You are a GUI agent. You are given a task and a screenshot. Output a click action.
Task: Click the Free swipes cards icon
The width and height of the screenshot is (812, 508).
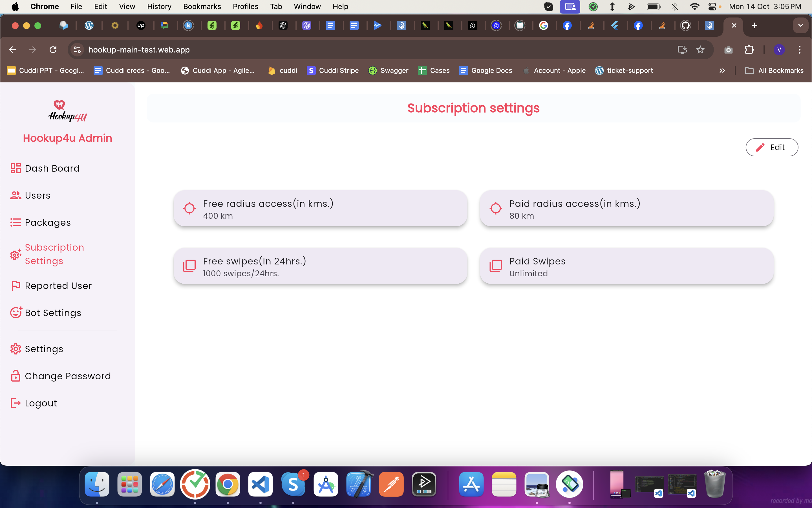tap(189, 266)
